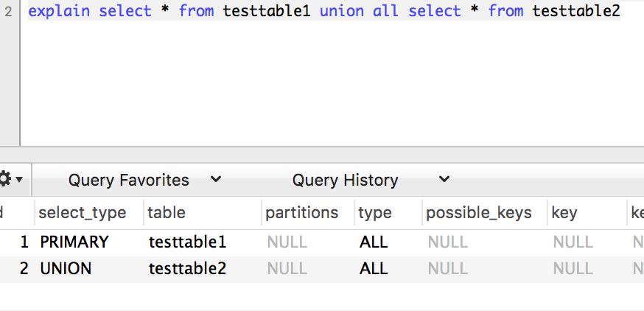
Task: Select the PRIMARY cell in select_type
Action: click(x=74, y=242)
